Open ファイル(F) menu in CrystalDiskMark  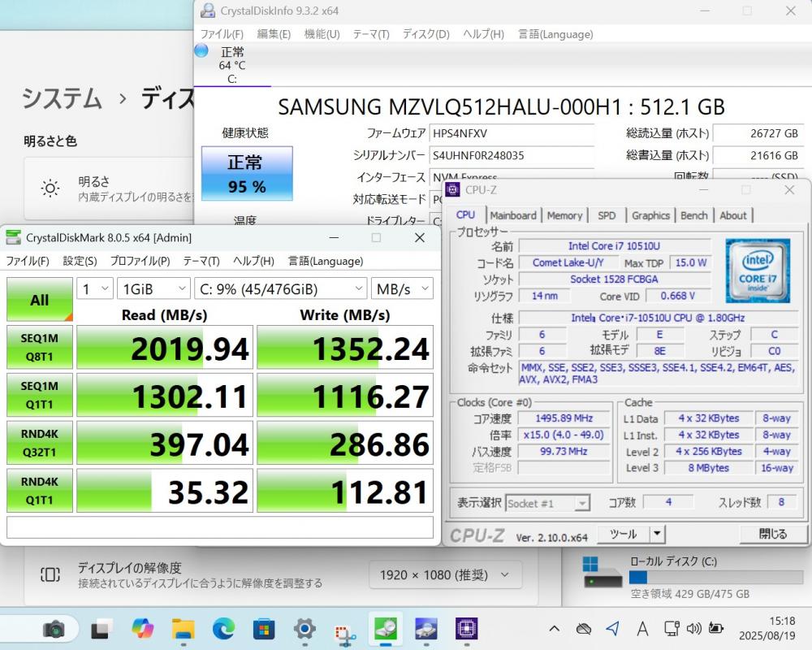pos(28,261)
